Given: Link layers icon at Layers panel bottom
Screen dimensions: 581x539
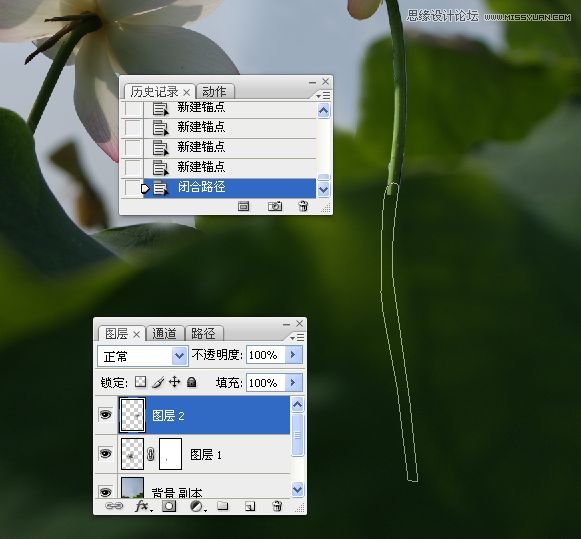Looking at the screenshot, I should (x=113, y=506).
